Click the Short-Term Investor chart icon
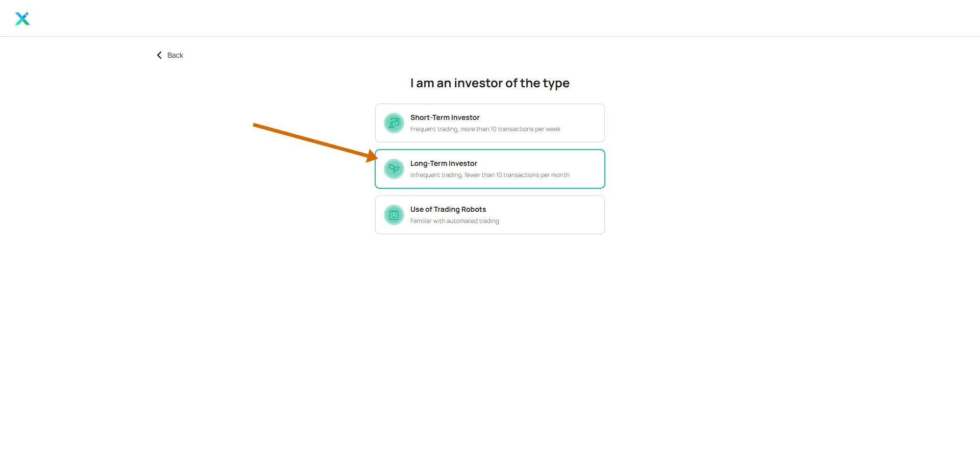The height and width of the screenshot is (469, 980). (x=394, y=123)
